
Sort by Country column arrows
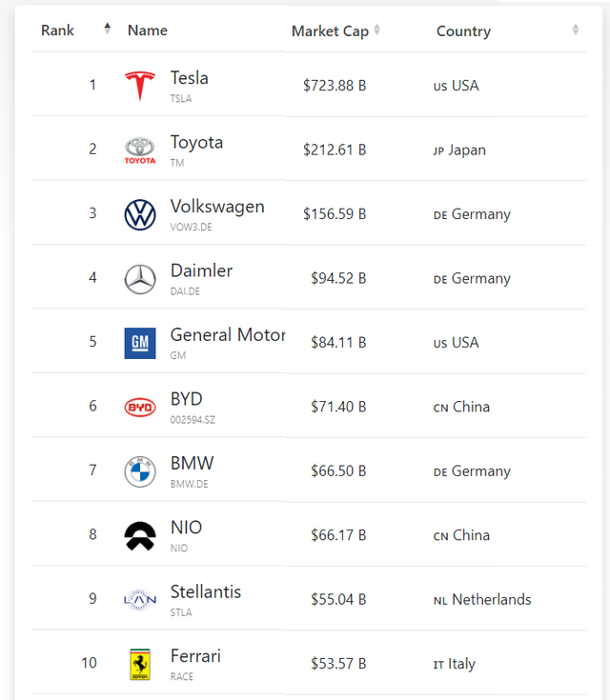pyautogui.click(x=576, y=30)
